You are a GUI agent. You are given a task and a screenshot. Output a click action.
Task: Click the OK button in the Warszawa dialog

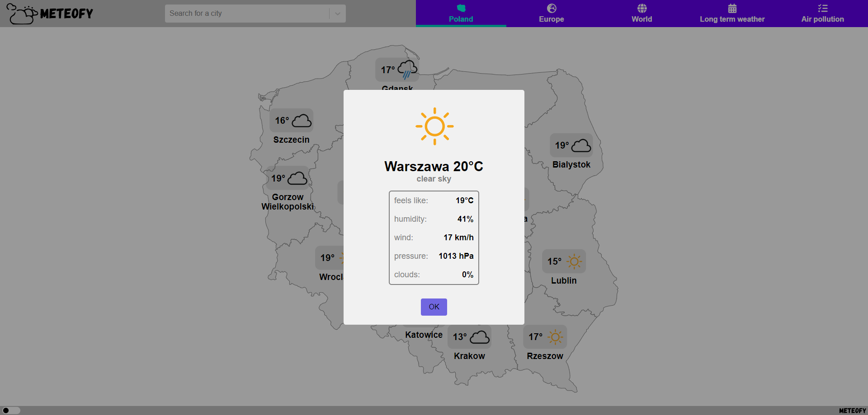coord(434,307)
